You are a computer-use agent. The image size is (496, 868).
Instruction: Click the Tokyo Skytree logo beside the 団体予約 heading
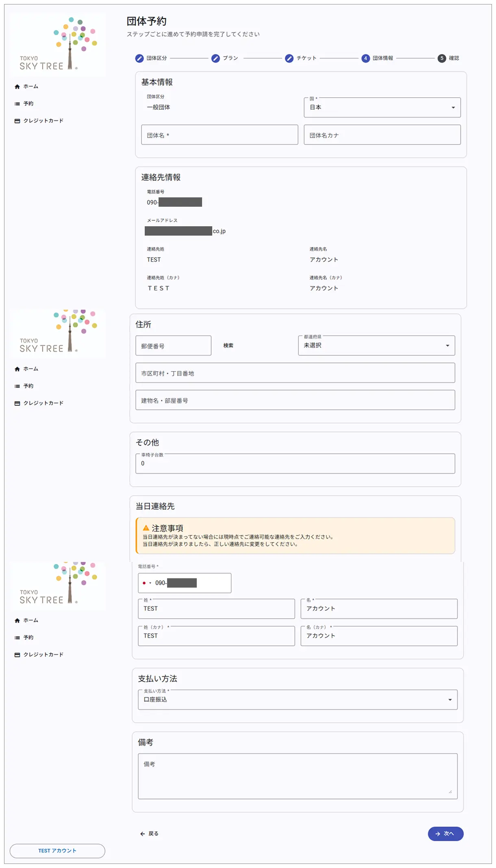[x=57, y=45]
